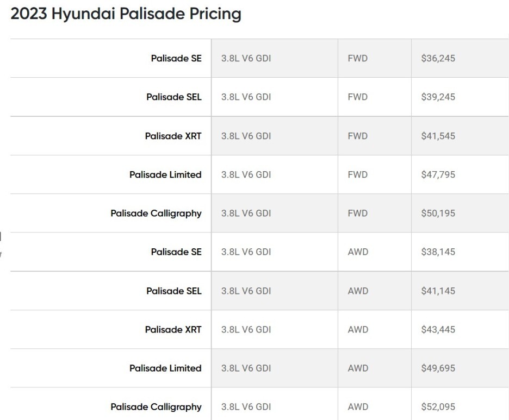Click the $41,545 price cell
509x420 pixels.
(438, 136)
